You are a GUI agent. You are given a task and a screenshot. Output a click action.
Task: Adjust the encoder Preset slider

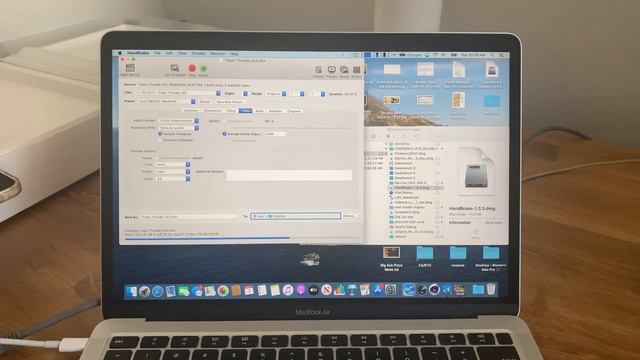tap(173, 158)
